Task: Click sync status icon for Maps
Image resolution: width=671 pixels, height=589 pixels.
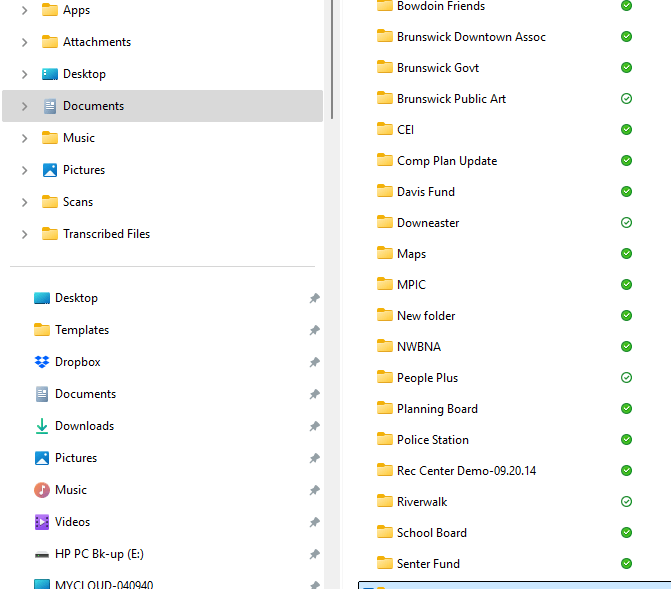Action: [626, 254]
